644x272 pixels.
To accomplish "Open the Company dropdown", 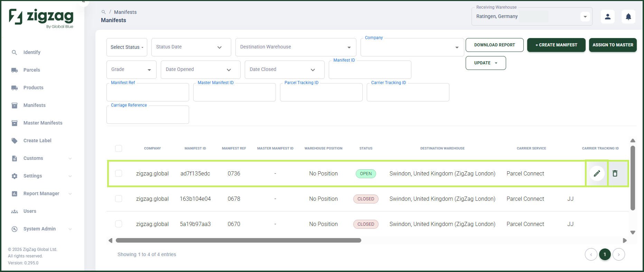I will [x=412, y=47].
